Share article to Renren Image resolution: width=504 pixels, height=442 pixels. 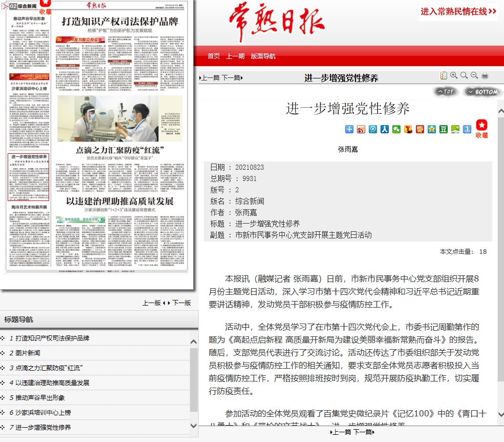pyautogui.click(x=385, y=129)
